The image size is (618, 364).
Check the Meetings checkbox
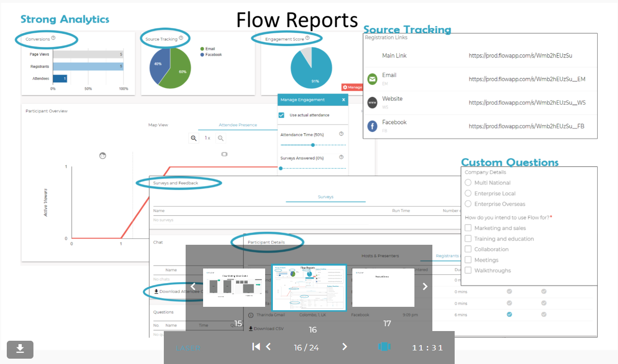[468, 260]
